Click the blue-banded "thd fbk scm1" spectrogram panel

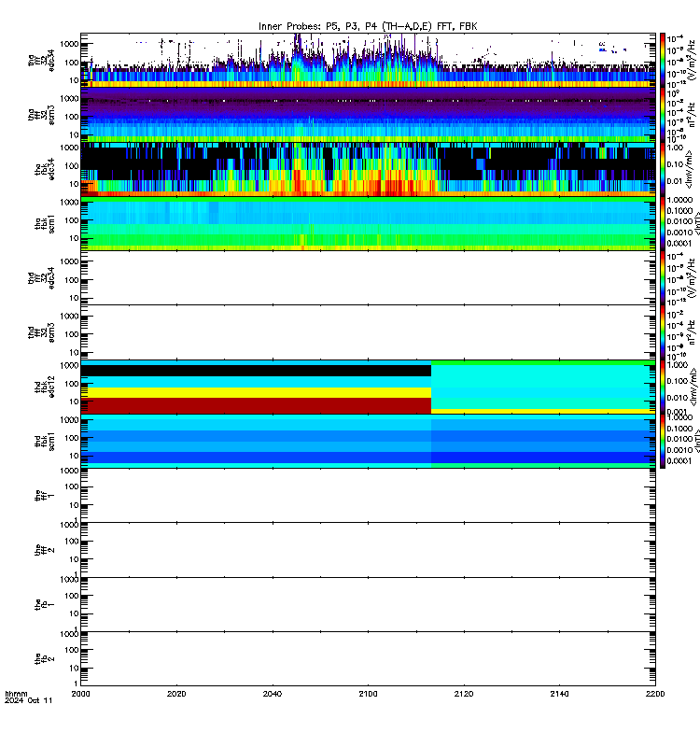pos(368,441)
